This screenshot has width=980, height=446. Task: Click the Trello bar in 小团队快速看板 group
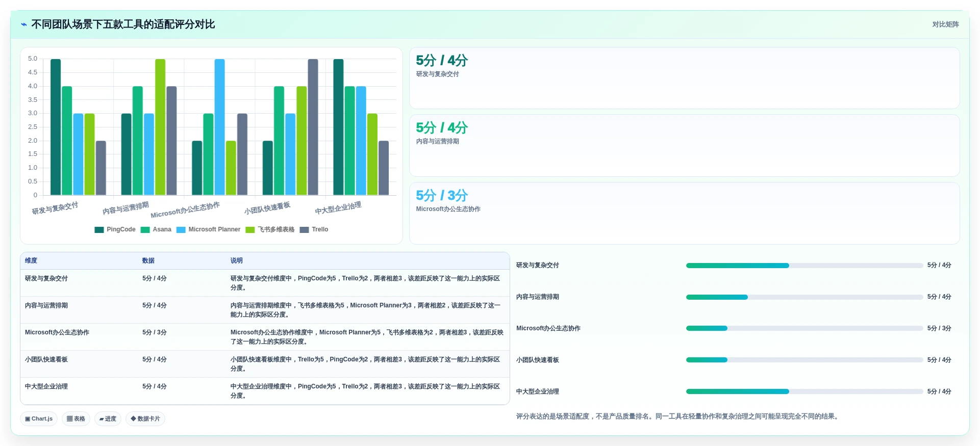click(x=313, y=127)
